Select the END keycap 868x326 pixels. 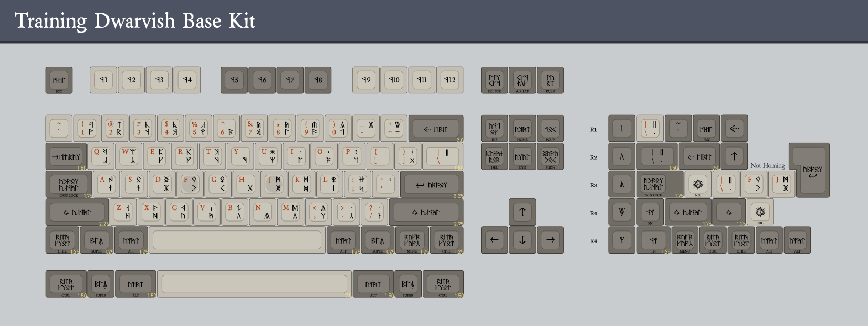(522, 156)
